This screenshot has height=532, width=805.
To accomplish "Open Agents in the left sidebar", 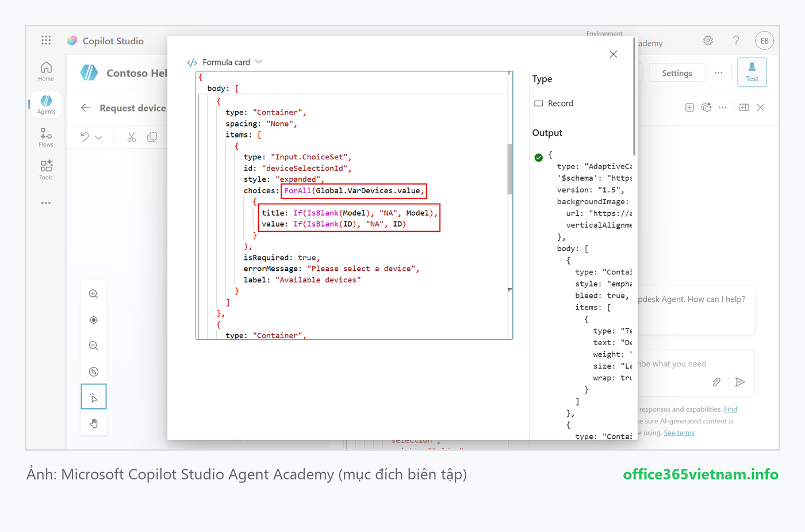I will 46,104.
